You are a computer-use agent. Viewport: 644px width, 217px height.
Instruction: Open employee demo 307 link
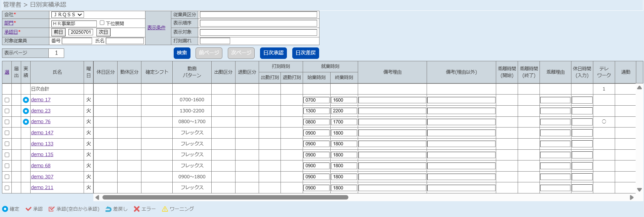click(x=42, y=177)
